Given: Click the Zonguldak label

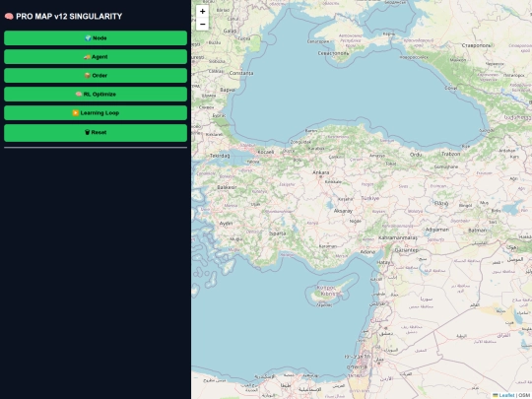Looking at the screenshot, I should point(299,142).
